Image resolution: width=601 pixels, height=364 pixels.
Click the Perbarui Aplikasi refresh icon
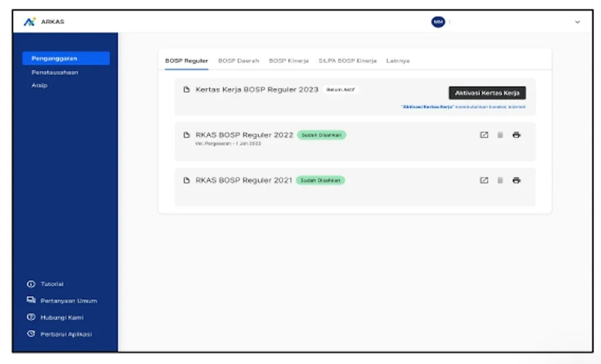click(x=31, y=334)
